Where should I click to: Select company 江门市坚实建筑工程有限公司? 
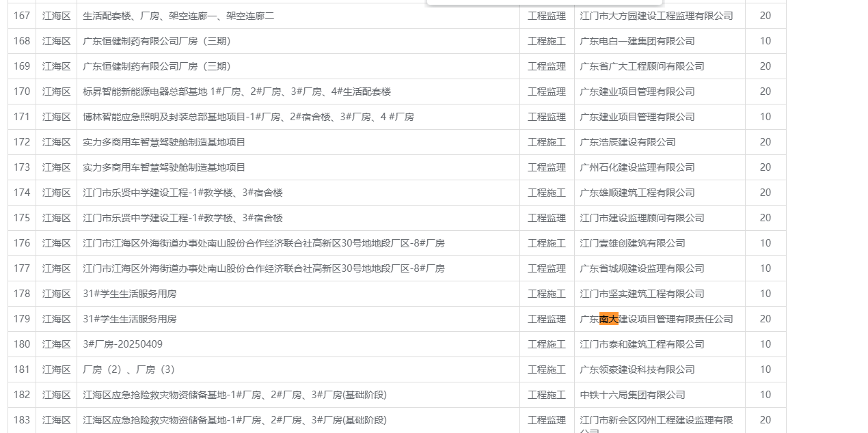[x=642, y=294]
